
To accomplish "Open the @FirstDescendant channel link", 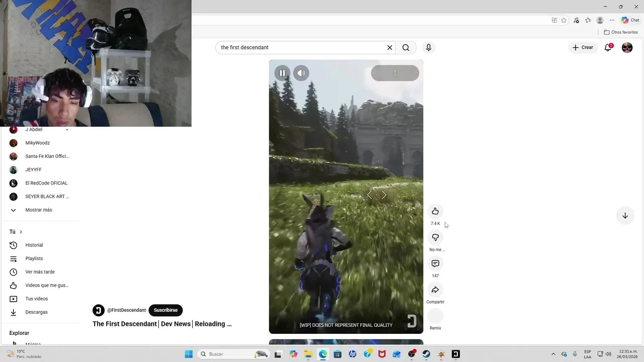I will (x=126, y=310).
